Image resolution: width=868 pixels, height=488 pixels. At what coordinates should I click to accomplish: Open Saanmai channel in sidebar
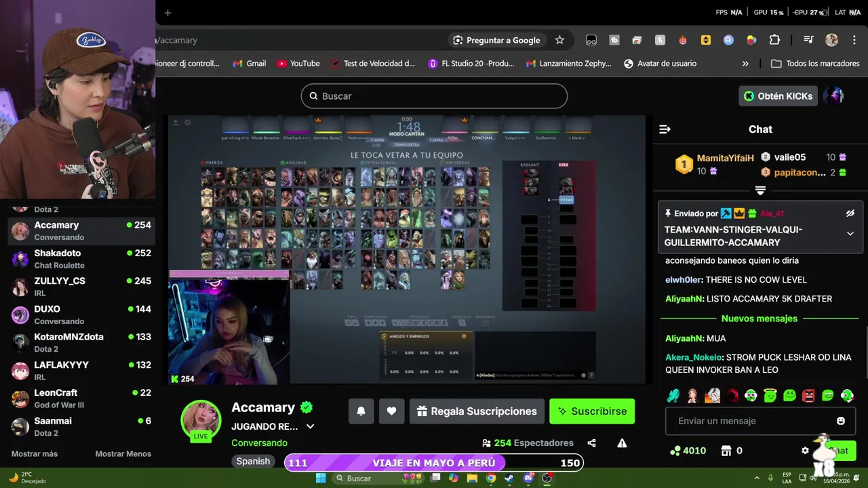coord(81,426)
